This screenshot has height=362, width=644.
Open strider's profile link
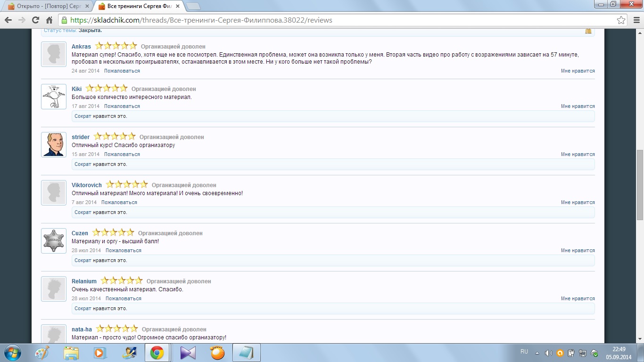pos(81,137)
